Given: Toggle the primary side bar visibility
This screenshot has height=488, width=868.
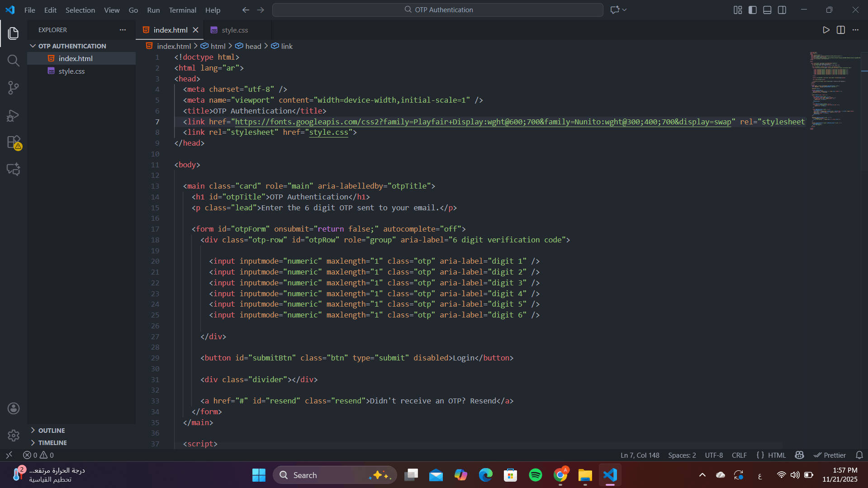Looking at the screenshot, I should point(753,10).
